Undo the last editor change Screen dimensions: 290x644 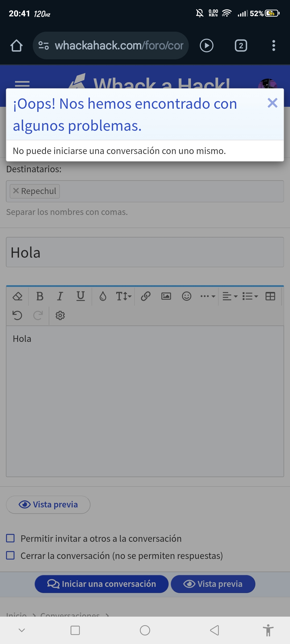(17, 315)
